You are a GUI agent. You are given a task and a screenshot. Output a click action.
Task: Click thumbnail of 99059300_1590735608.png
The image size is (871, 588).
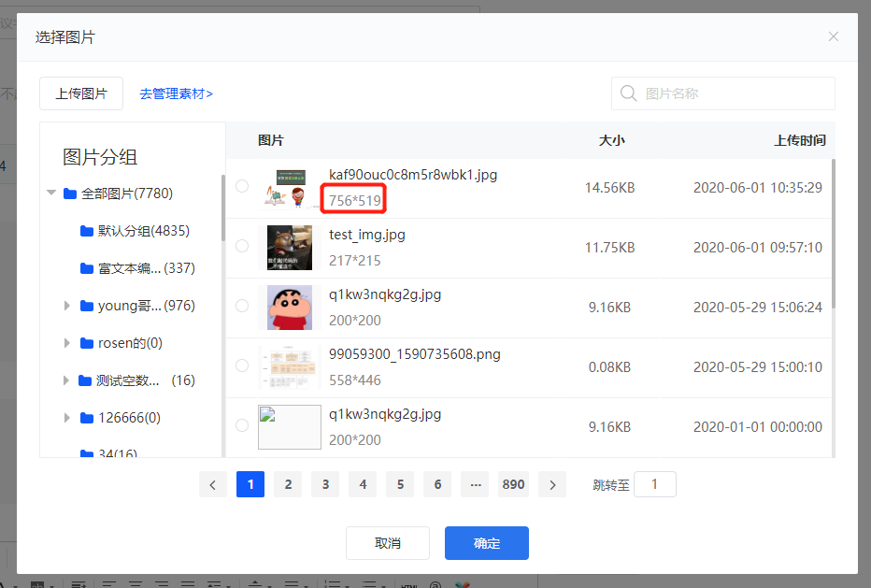pyautogui.click(x=290, y=366)
